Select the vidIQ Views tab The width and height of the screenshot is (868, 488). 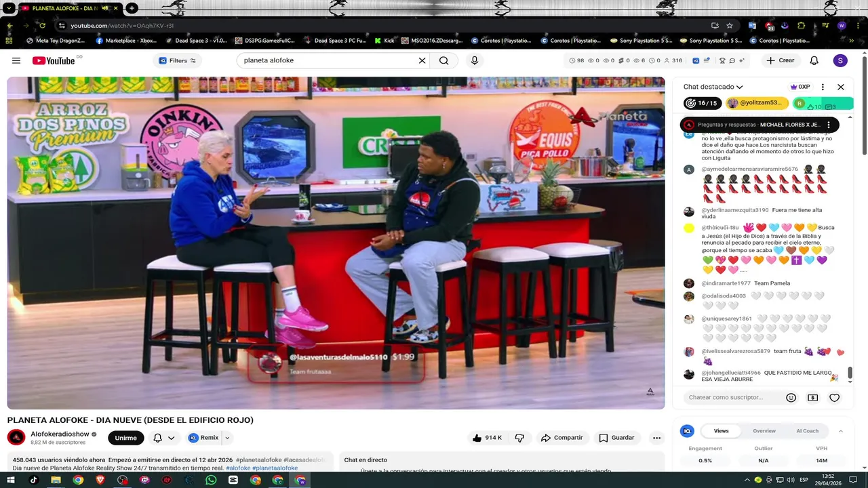(x=721, y=431)
